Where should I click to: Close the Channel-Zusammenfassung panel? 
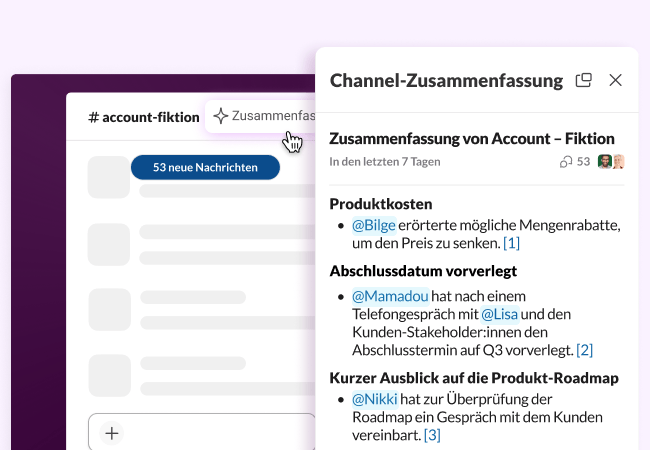click(616, 80)
